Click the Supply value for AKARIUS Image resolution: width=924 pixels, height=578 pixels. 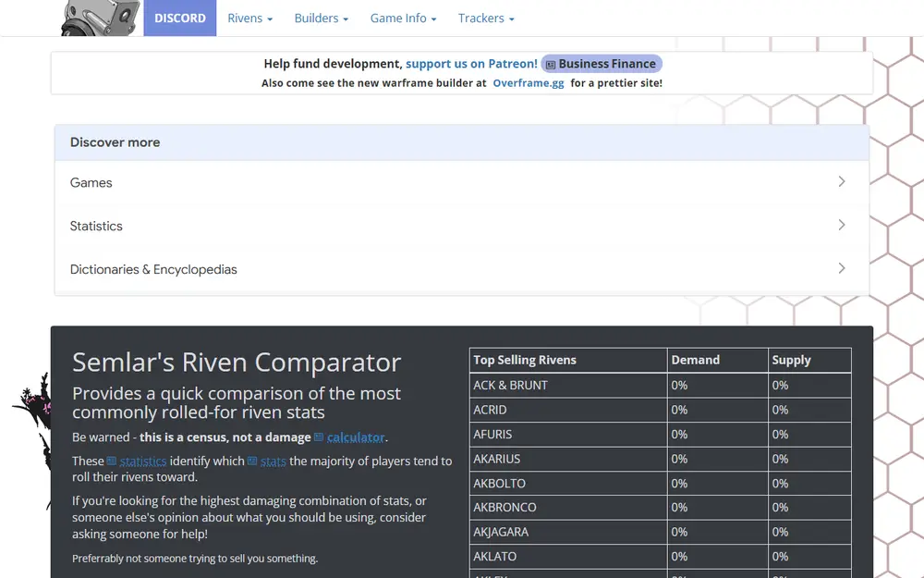[809, 459]
